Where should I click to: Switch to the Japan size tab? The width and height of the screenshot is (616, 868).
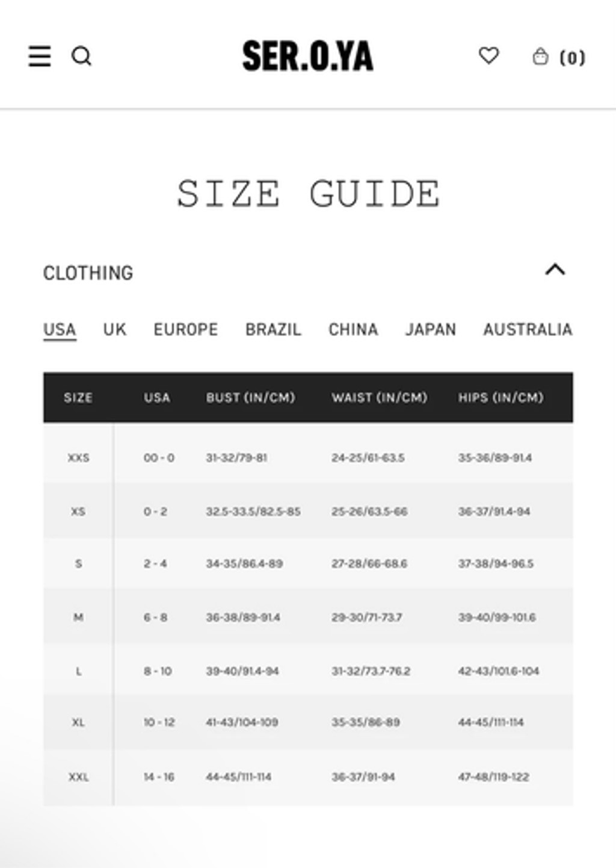pos(431,329)
